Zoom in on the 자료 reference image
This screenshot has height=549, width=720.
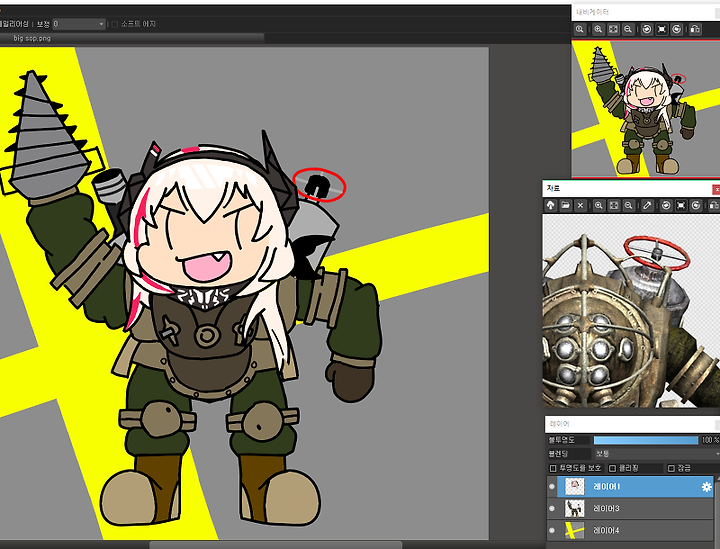click(x=598, y=205)
